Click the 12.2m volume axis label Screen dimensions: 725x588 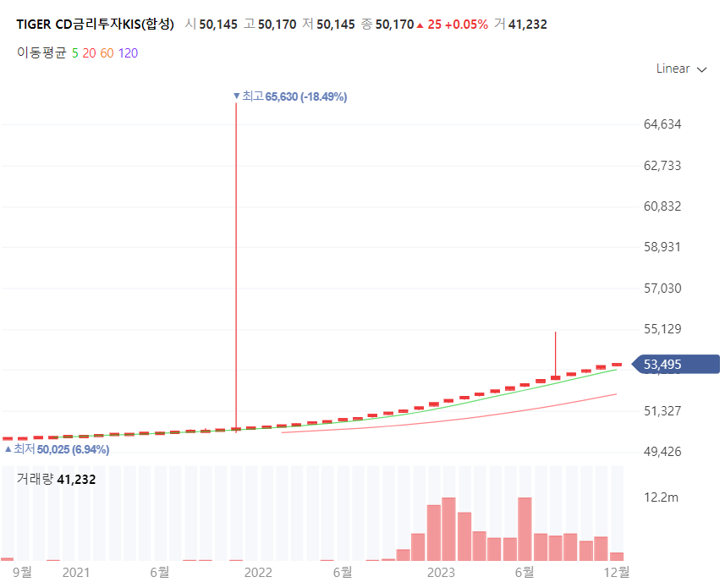tap(661, 497)
